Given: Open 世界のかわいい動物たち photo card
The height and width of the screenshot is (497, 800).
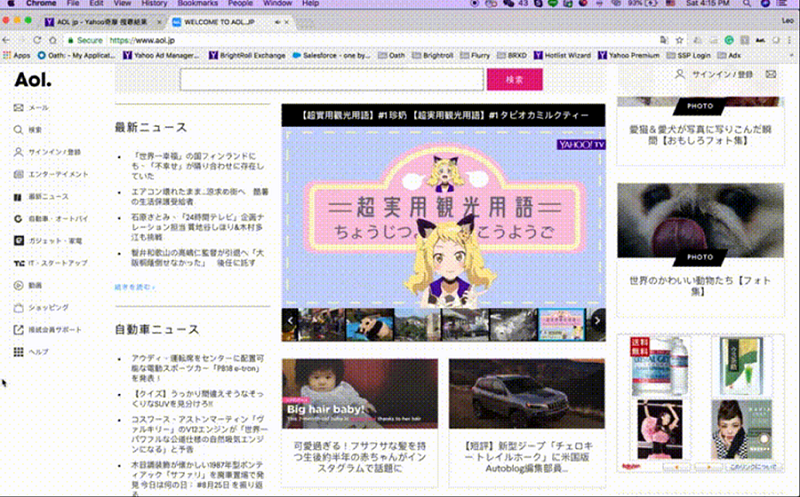Looking at the screenshot, I should pyautogui.click(x=701, y=250).
